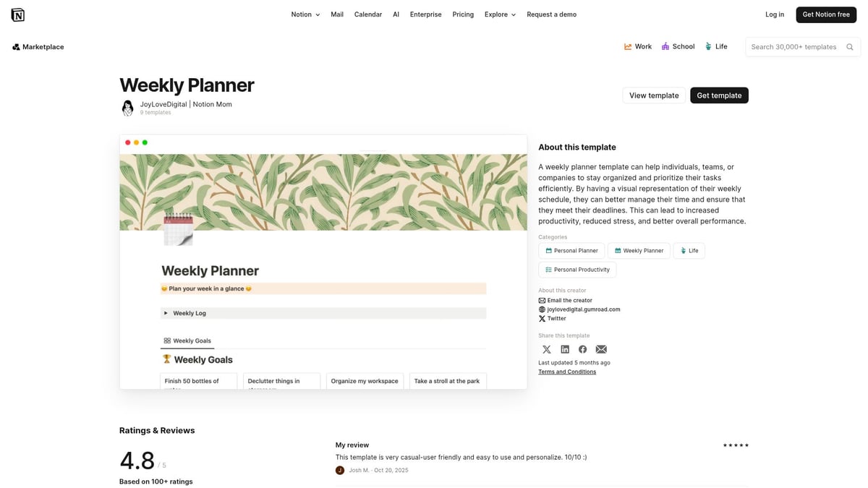Viewport: 868px width, 488px height.
Task: Click the Notion logo in the top left
Action: coord(17,14)
